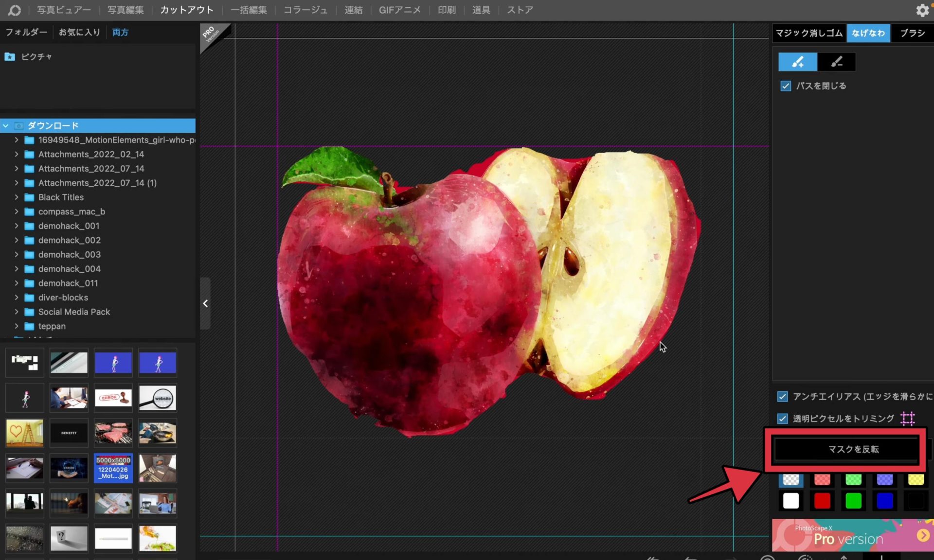934x560 pixels.
Task: Select the お気に入り view link
Action: [x=79, y=32]
